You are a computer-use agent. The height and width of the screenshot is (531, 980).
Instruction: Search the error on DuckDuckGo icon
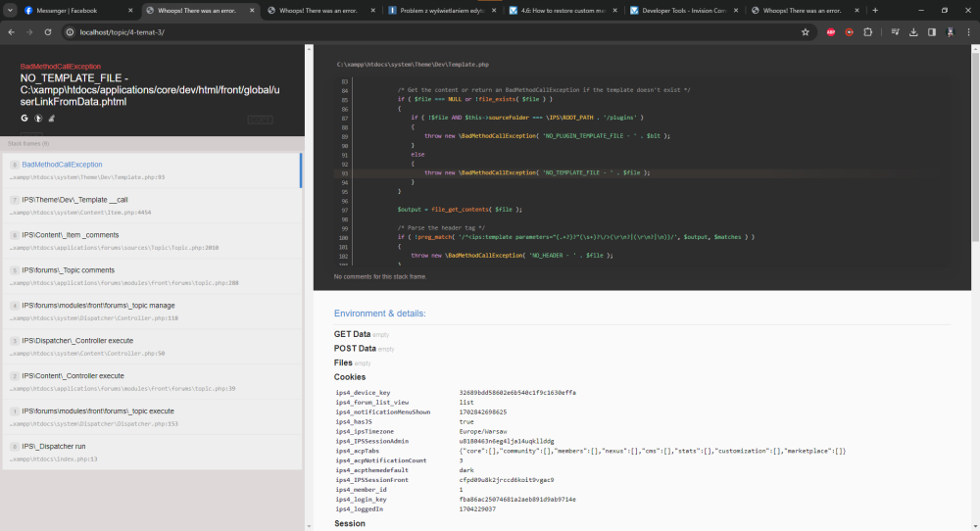point(37,118)
